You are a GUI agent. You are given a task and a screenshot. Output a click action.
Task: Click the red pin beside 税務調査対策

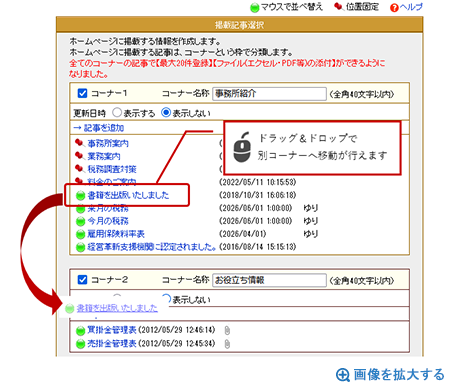(x=79, y=169)
